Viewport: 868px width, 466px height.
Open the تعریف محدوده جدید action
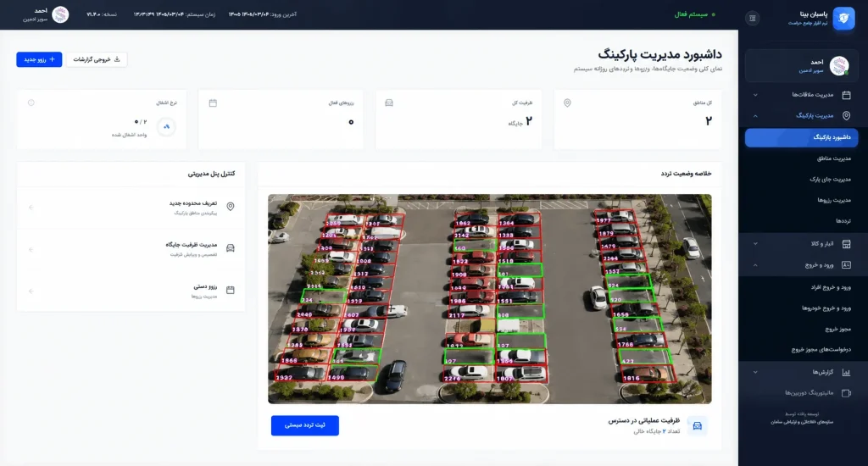point(131,208)
